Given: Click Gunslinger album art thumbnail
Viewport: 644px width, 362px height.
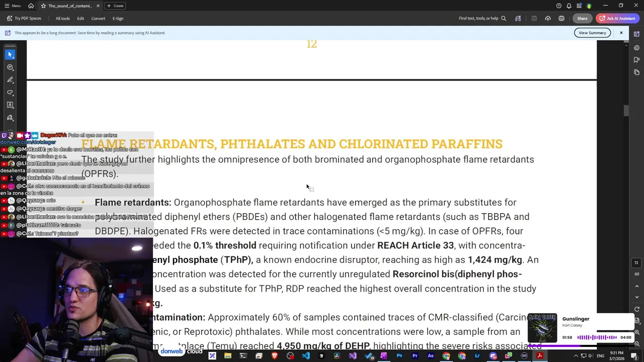Looking at the screenshot, I should coord(542,328).
